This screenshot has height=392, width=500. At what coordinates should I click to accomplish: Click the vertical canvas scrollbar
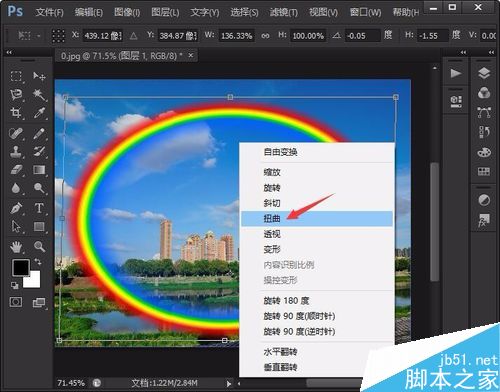coord(434,222)
